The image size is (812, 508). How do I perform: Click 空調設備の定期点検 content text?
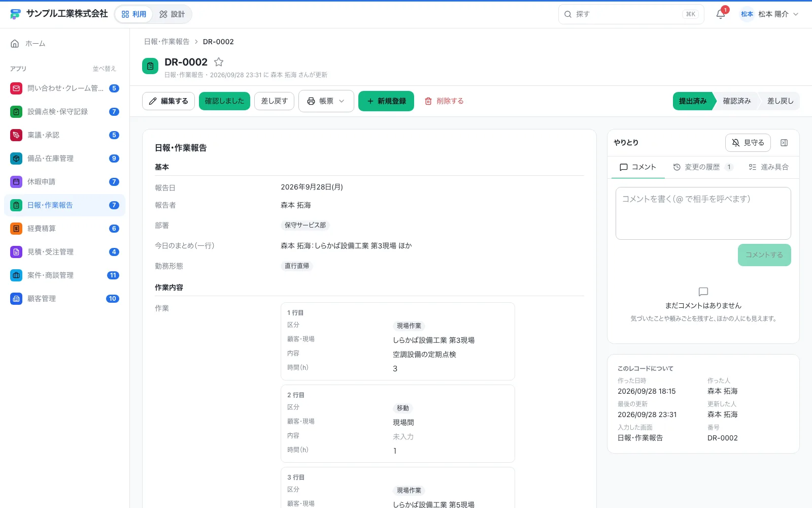425,354
